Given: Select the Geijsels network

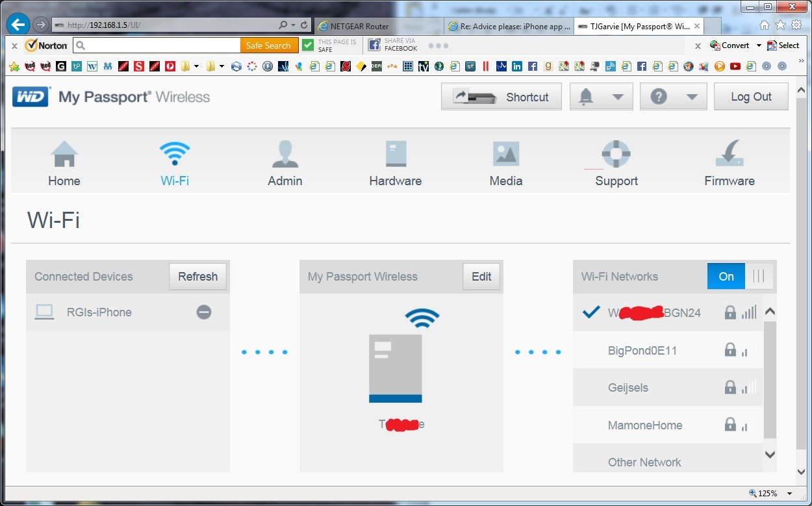Looking at the screenshot, I should click(x=668, y=388).
